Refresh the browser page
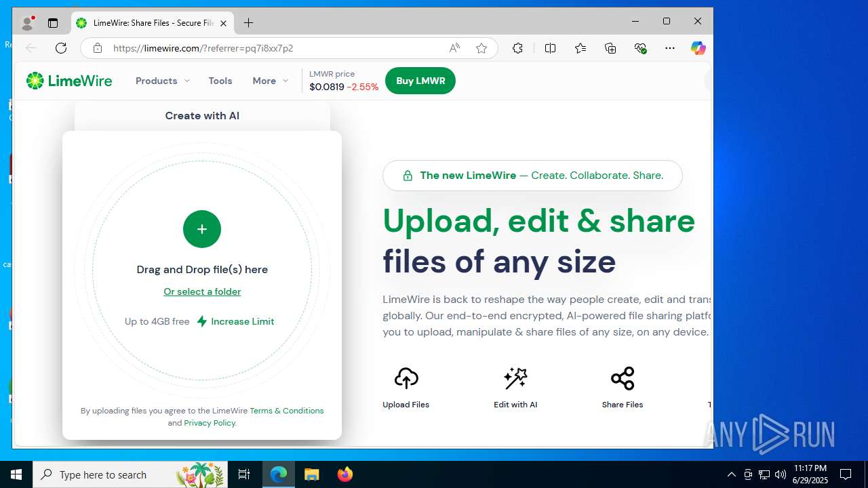 pos(61,48)
